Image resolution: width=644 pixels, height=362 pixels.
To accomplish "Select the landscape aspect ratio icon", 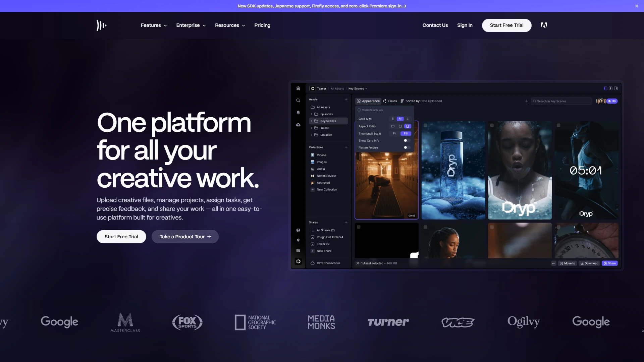I will (x=393, y=126).
